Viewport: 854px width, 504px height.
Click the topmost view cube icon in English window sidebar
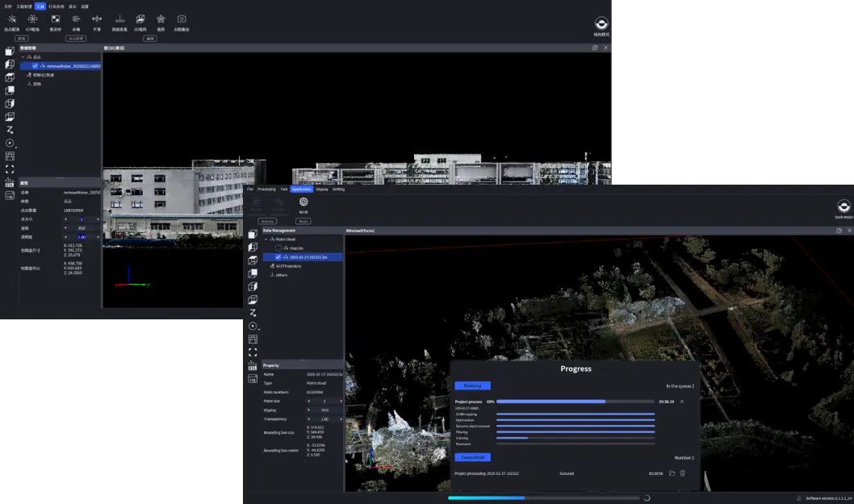pos(253,234)
